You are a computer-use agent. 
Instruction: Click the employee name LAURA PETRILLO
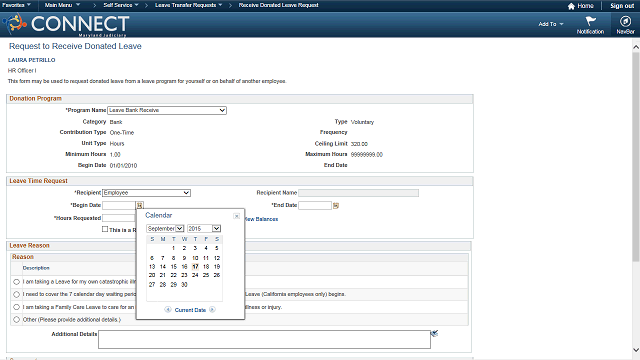point(31,60)
